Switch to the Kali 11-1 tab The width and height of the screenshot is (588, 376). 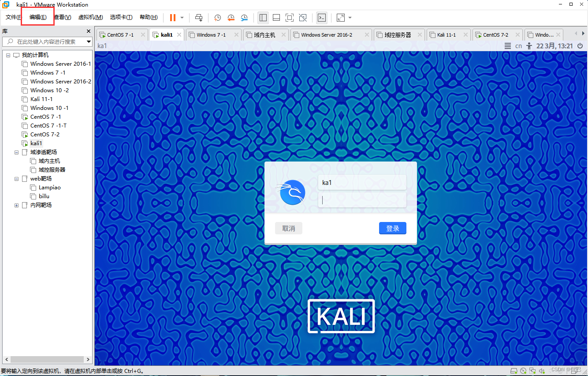(x=447, y=35)
